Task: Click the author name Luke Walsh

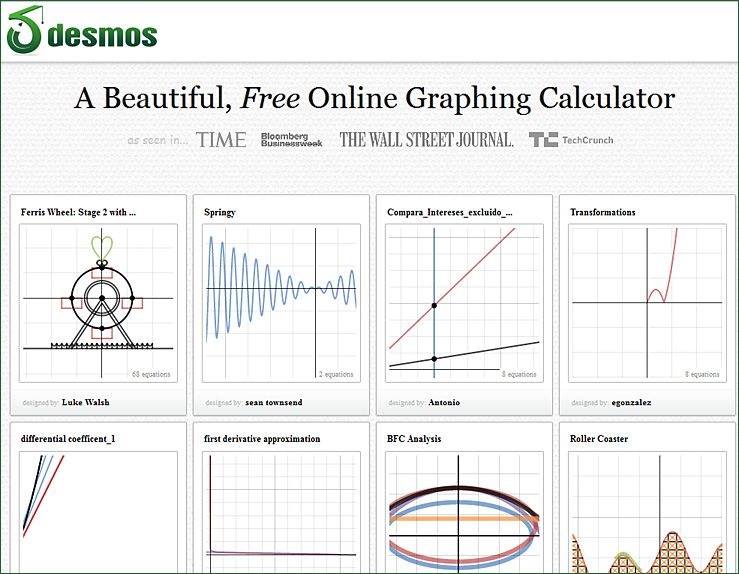Action: (86, 402)
